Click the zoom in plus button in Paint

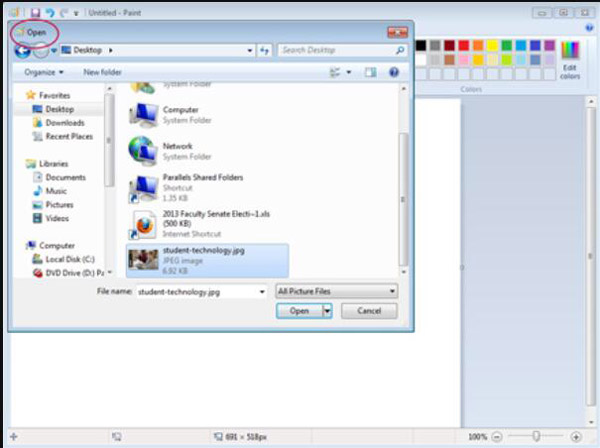tap(576, 437)
